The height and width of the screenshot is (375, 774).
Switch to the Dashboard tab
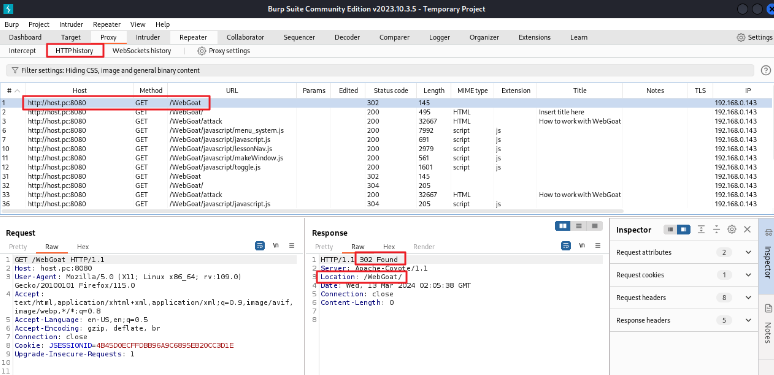[25, 38]
